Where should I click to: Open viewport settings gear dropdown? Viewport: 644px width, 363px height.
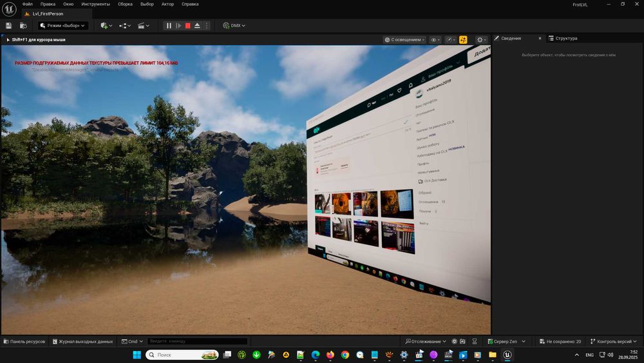[481, 40]
